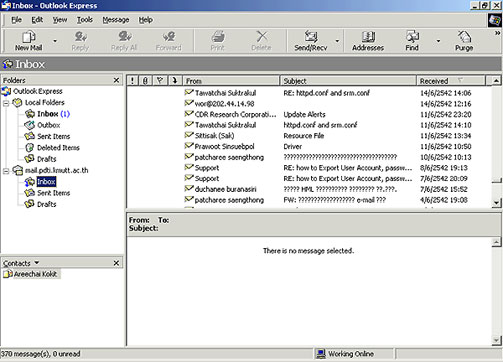Click preview pane scroll down arrow
The image size is (503, 362).
(496, 340)
